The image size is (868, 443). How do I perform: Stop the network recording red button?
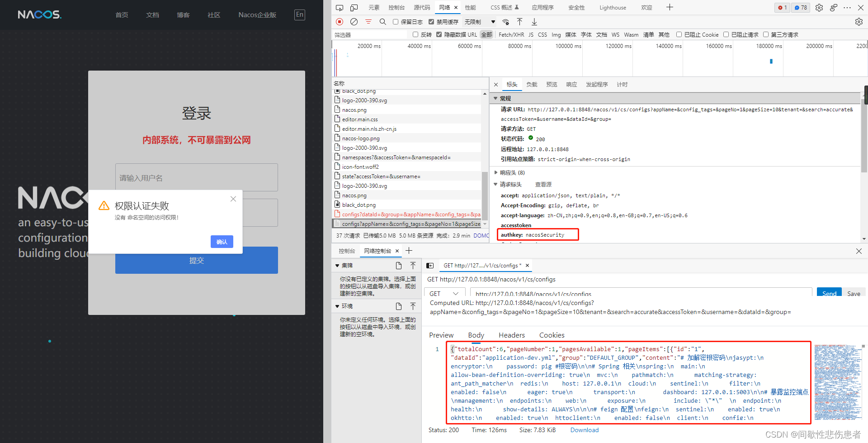click(339, 22)
